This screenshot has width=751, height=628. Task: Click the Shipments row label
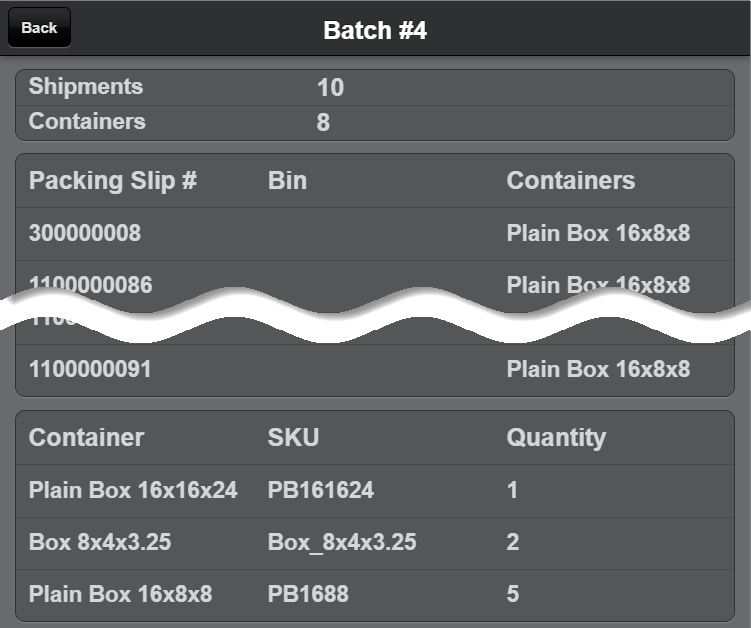click(x=86, y=87)
